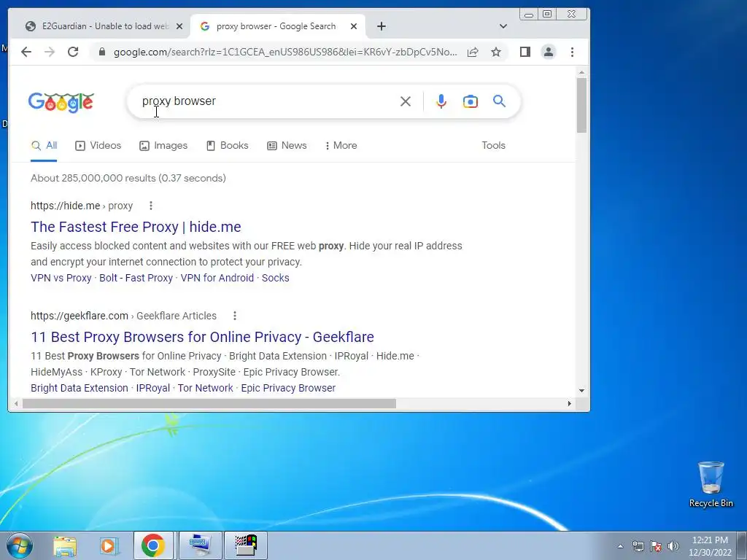The width and height of the screenshot is (747, 560).
Task: Open the Epic Privacy Browser sitelink
Action: pos(288,388)
